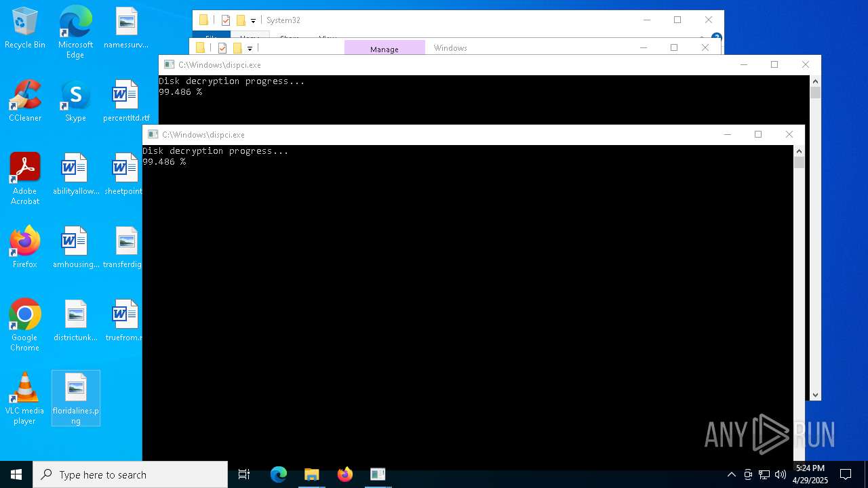The image size is (868, 488).
Task: Open Firefox on the taskbar
Action: pyautogui.click(x=344, y=474)
